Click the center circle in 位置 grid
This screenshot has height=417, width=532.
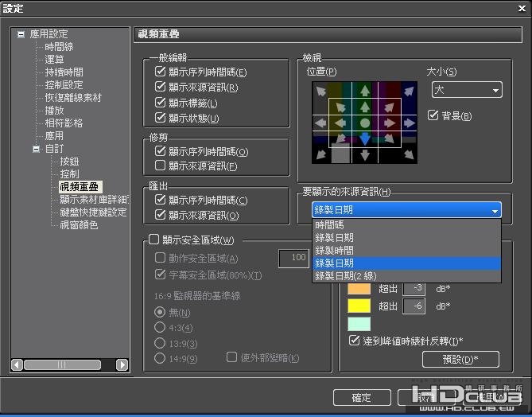(365, 123)
